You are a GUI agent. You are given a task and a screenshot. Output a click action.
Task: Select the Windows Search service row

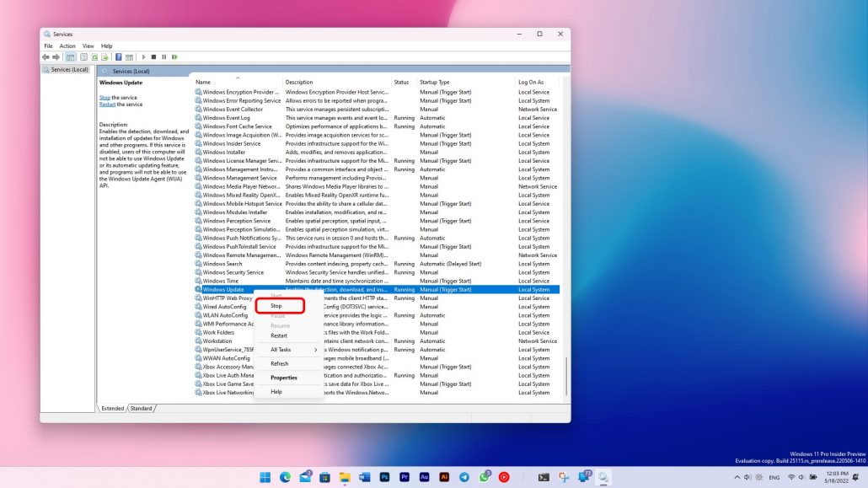click(x=377, y=264)
